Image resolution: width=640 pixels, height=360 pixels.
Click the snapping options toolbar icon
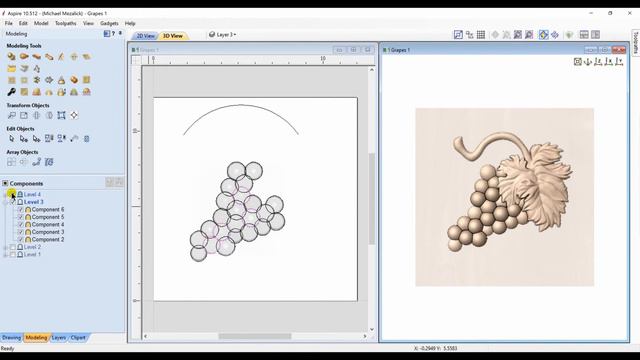469,35
